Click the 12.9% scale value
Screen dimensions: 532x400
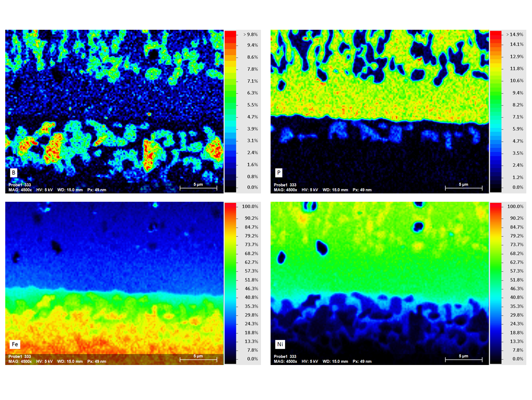pyautogui.click(x=517, y=56)
